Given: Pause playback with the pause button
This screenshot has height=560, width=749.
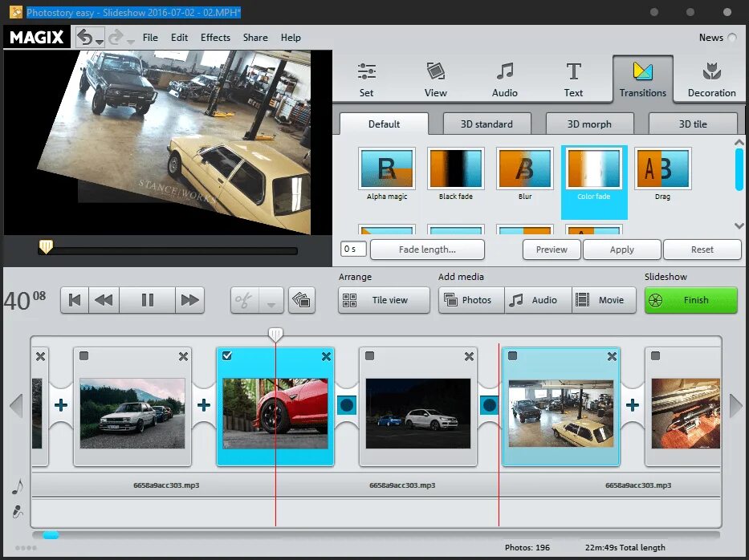Looking at the screenshot, I should (x=148, y=300).
